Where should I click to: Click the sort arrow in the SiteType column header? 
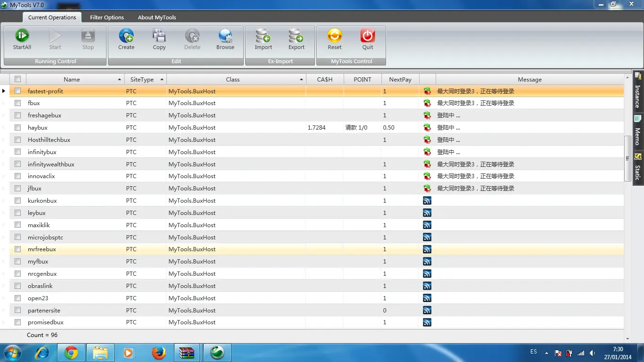[x=162, y=80]
